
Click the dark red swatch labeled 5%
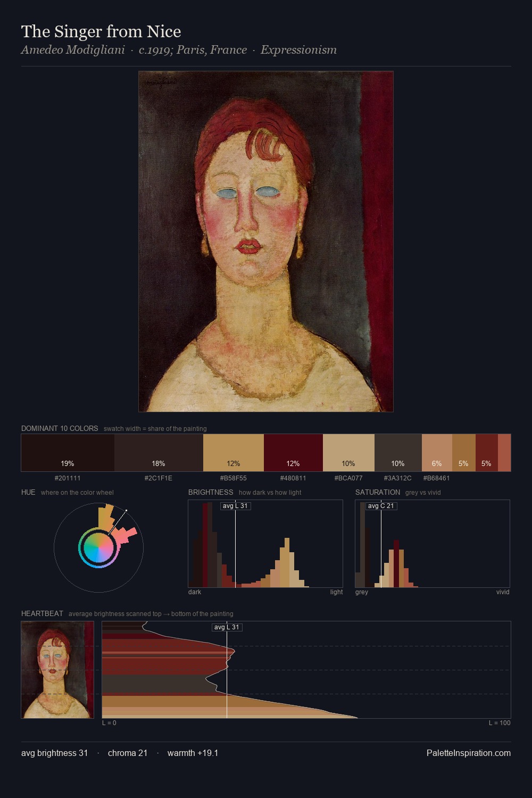click(486, 453)
